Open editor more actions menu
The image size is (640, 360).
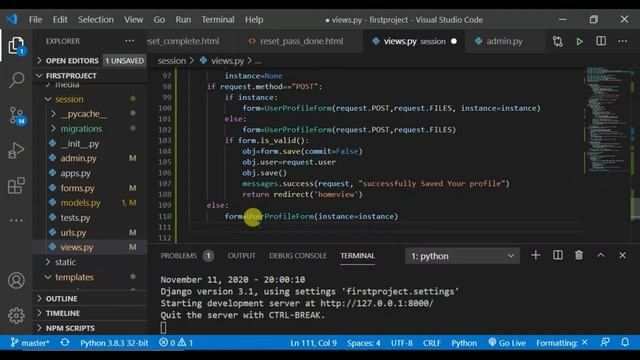[622, 41]
